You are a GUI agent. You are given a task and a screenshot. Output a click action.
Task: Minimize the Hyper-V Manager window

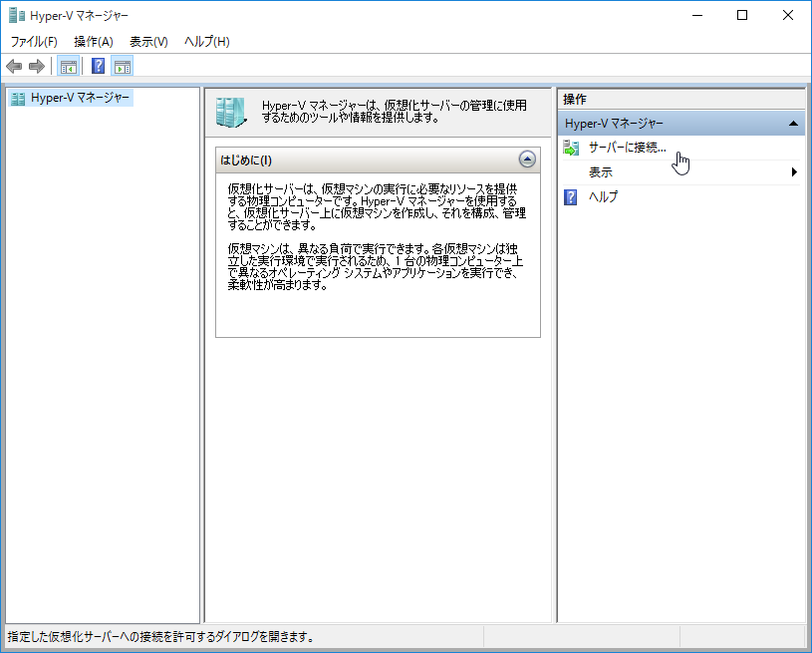point(697,16)
